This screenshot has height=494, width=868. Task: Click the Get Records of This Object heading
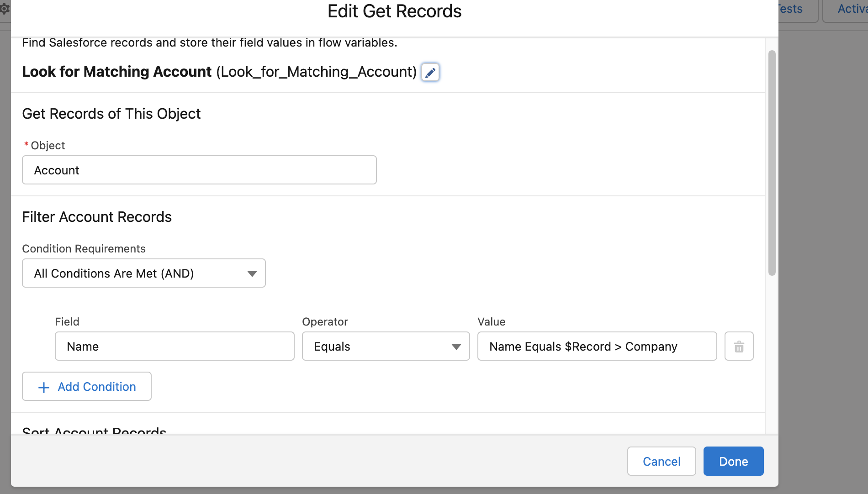111,114
